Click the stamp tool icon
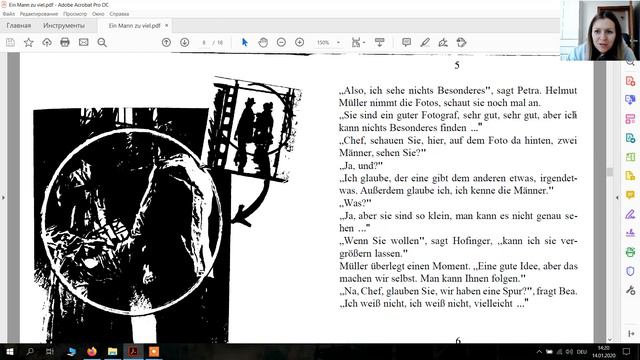 tap(461, 42)
